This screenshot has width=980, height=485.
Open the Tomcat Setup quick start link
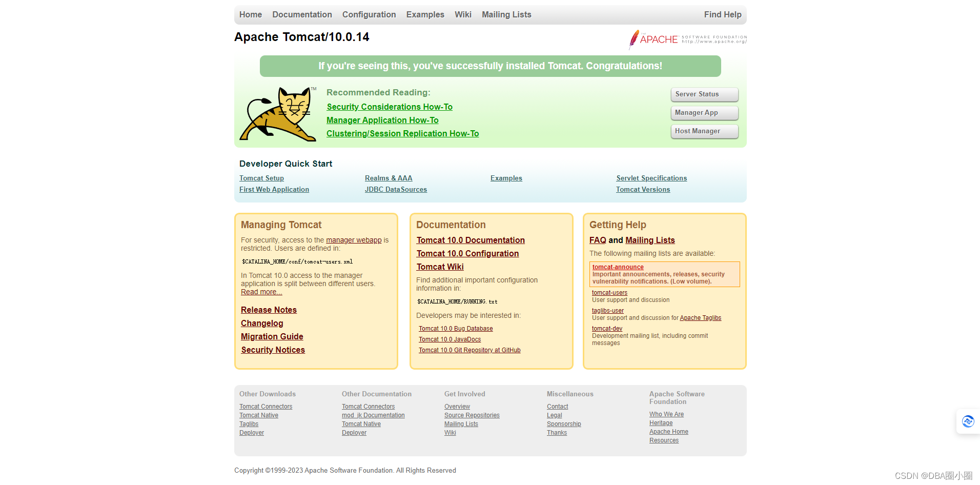261,178
